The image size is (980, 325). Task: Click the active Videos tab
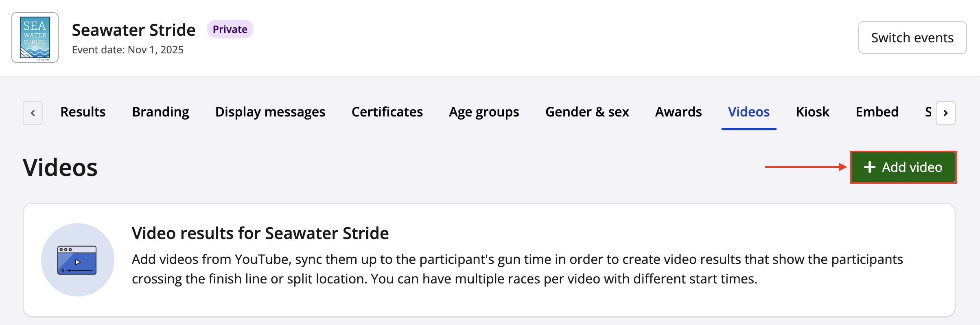tap(748, 112)
